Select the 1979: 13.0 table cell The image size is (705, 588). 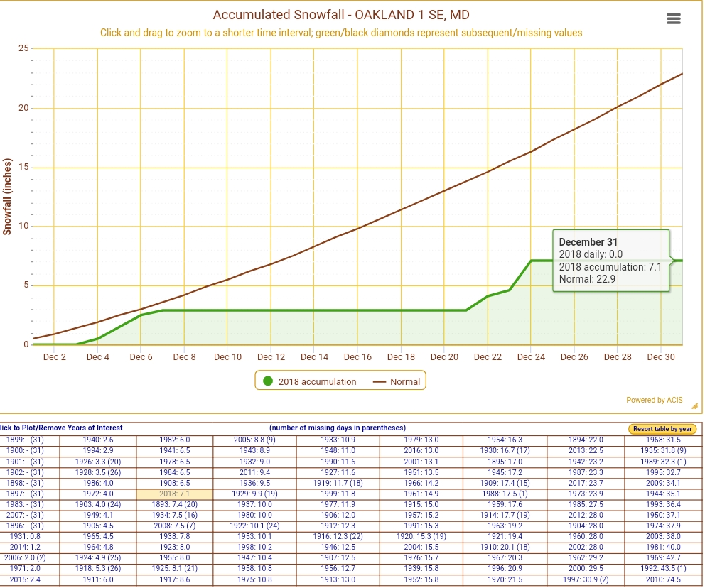[421, 440]
